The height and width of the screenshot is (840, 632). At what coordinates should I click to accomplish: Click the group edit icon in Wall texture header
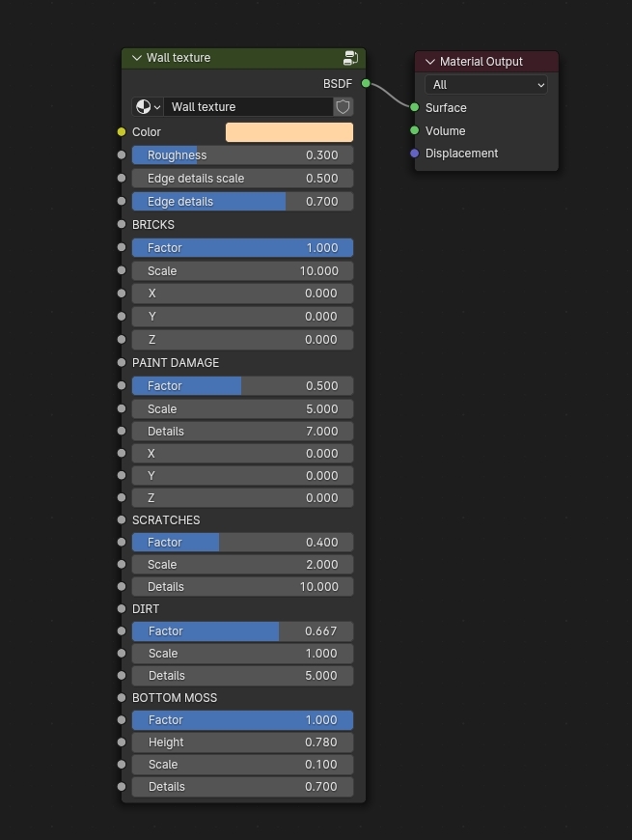click(x=350, y=58)
